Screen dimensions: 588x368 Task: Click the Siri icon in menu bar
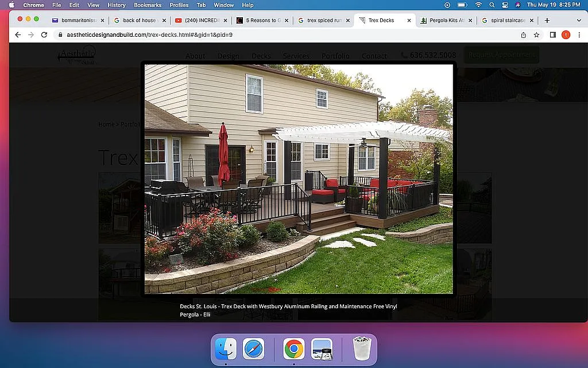coord(517,5)
